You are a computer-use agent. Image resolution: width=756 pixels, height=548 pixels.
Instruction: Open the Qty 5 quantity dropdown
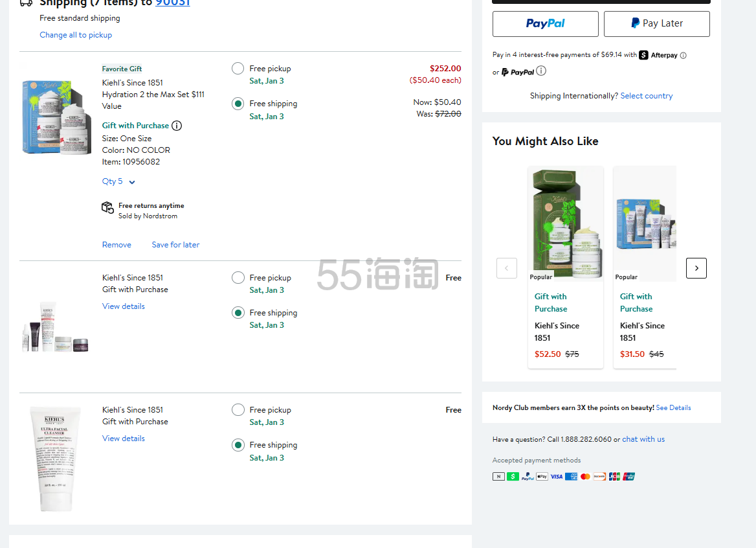[118, 182]
